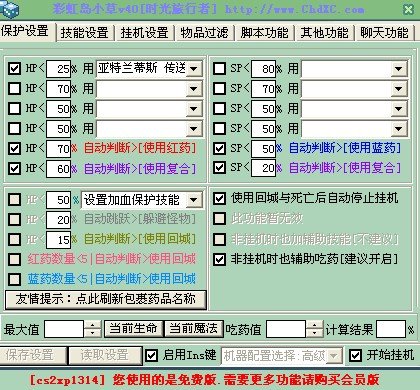The image size is (420, 390).
Task: Expand the SP<80% item dropdown
Action: tap(399, 69)
